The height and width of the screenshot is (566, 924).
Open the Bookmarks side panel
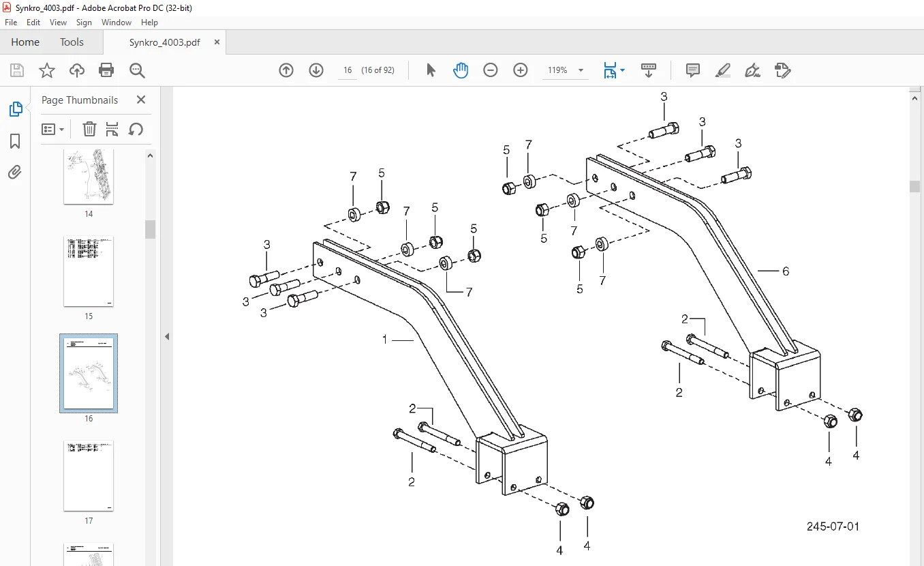pyautogui.click(x=15, y=141)
